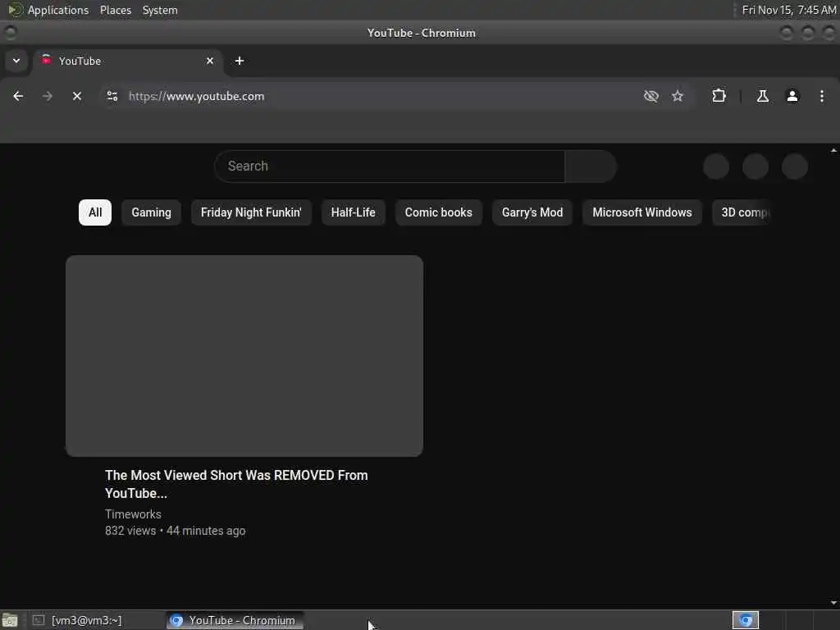Click the Applications menu logo icon
The width and height of the screenshot is (840, 630).
(15, 10)
